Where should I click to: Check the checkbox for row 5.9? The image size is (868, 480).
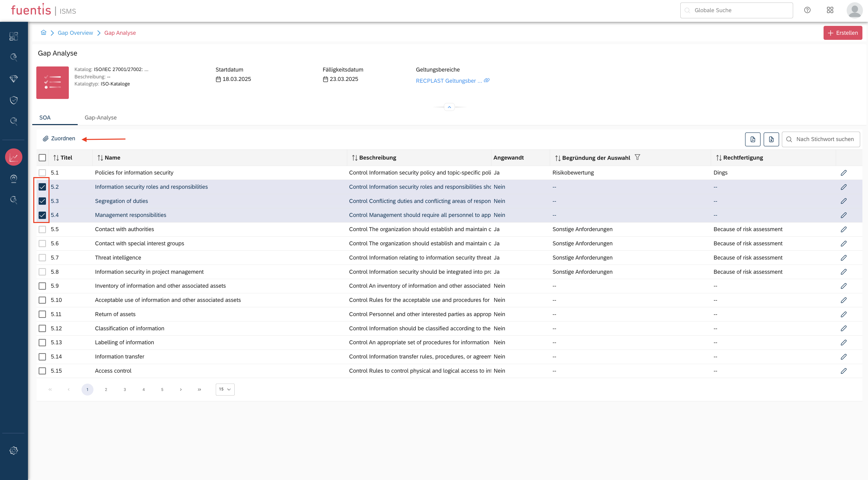click(x=42, y=286)
